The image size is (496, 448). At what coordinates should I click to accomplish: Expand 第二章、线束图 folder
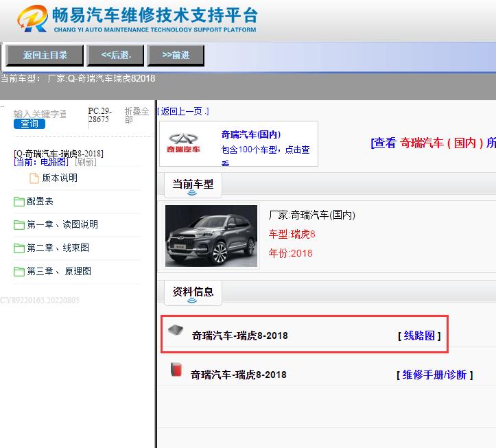[x=58, y=248]
